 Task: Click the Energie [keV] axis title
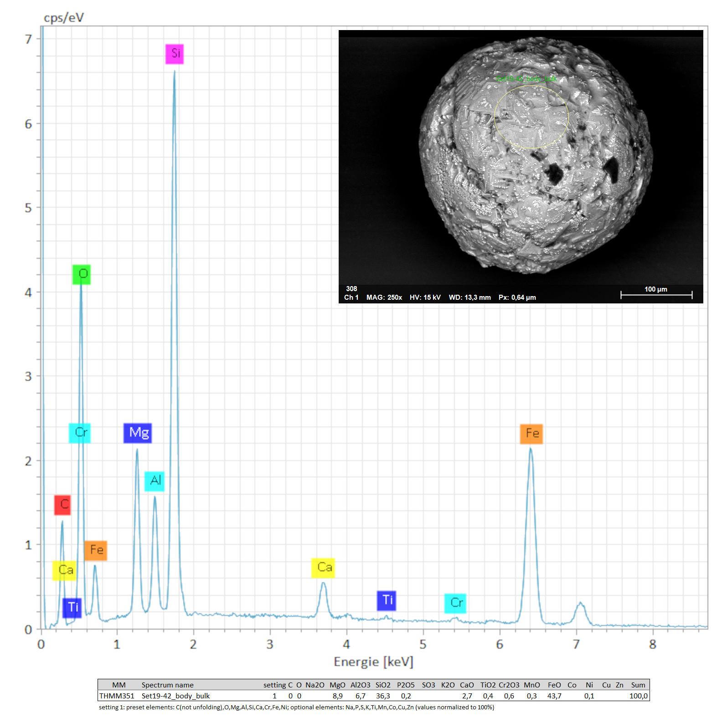click(373, 662)
